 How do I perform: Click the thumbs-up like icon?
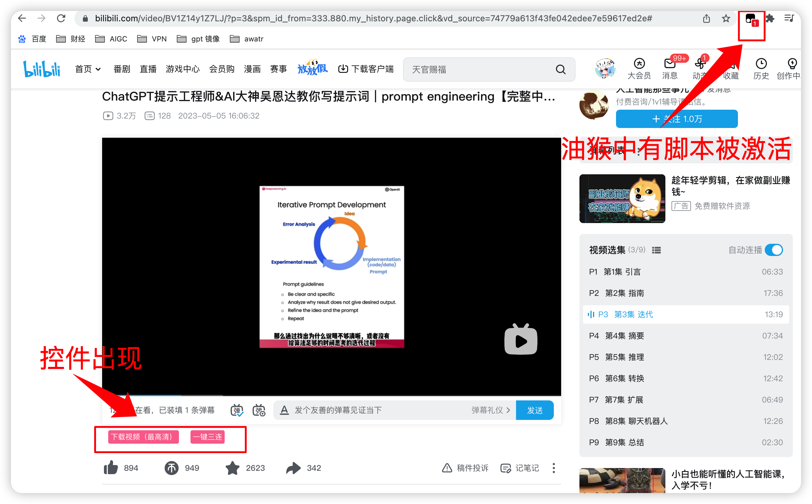(111, 468)
